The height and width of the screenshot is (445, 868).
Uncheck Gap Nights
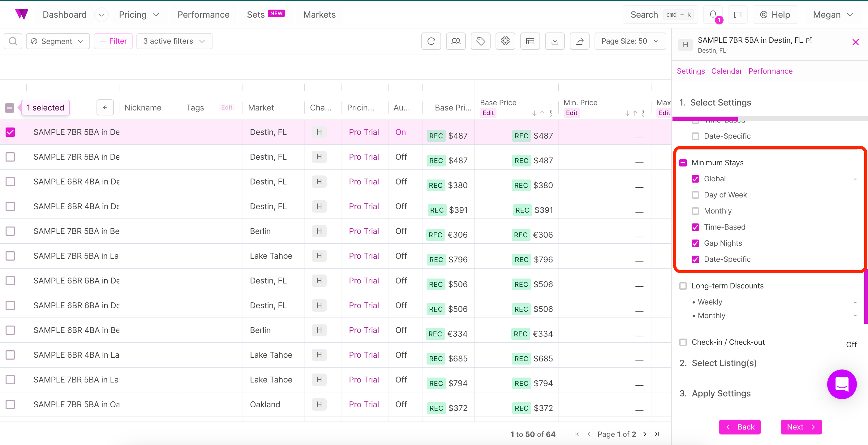tap(695, 244)
